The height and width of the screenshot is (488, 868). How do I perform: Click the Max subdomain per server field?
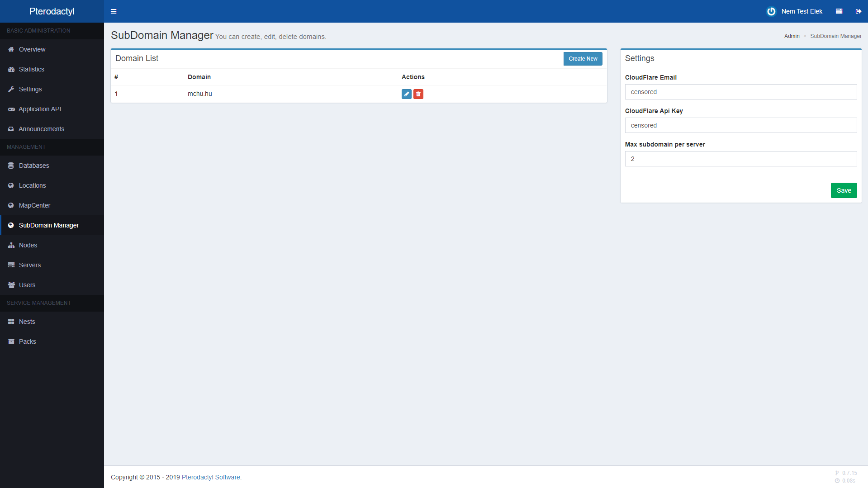740,159
